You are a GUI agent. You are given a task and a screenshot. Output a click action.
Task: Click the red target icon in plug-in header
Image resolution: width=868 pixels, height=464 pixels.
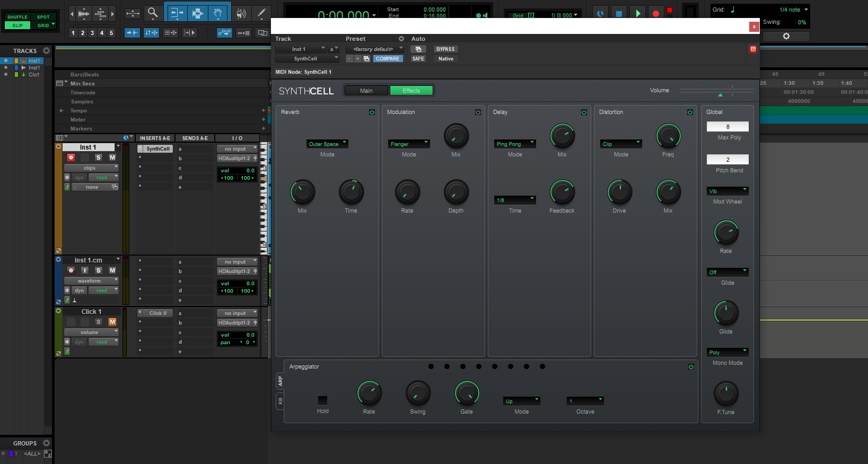pyautogui.click(x=753, y=49)
